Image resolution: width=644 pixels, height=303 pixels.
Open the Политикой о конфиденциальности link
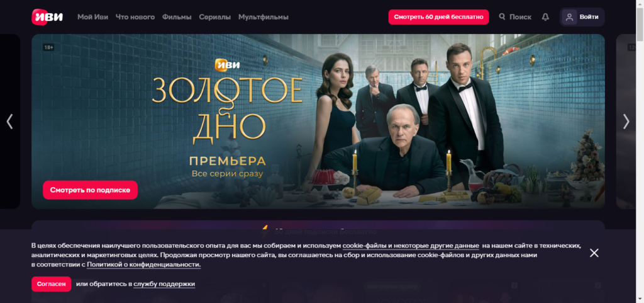pyautogui.click(x=144, y=265)
